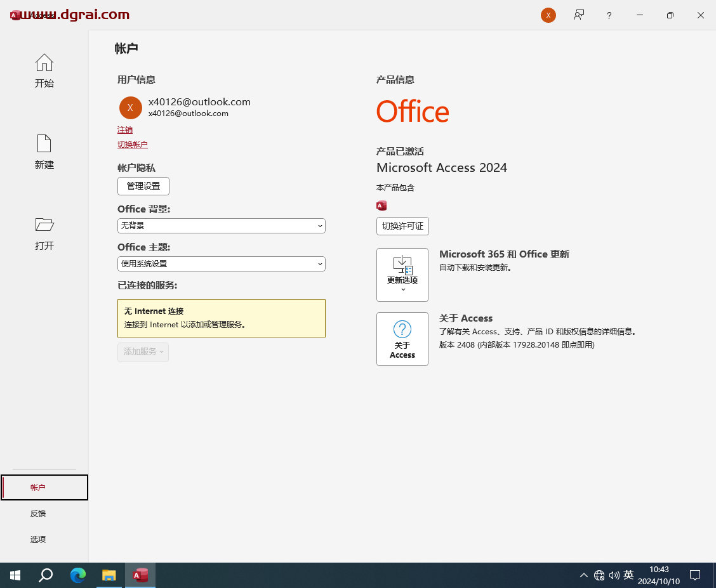Click the Access icon on the taskbar
The width and height of the screenshot is (716, 588).
click(140, 575)
